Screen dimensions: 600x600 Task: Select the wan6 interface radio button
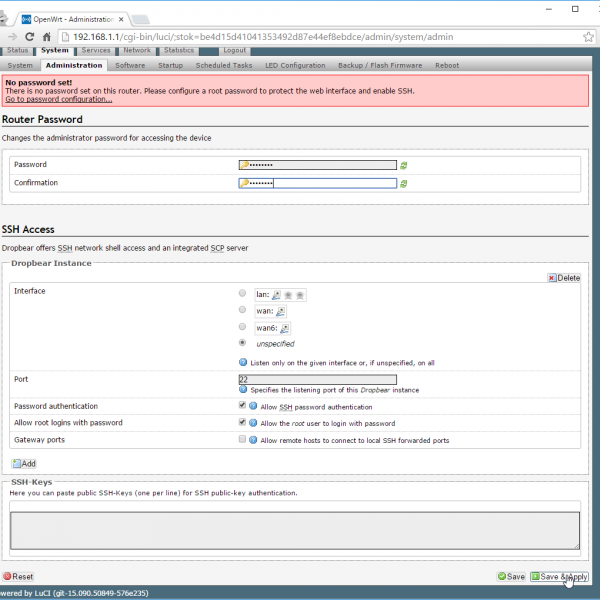243,327
